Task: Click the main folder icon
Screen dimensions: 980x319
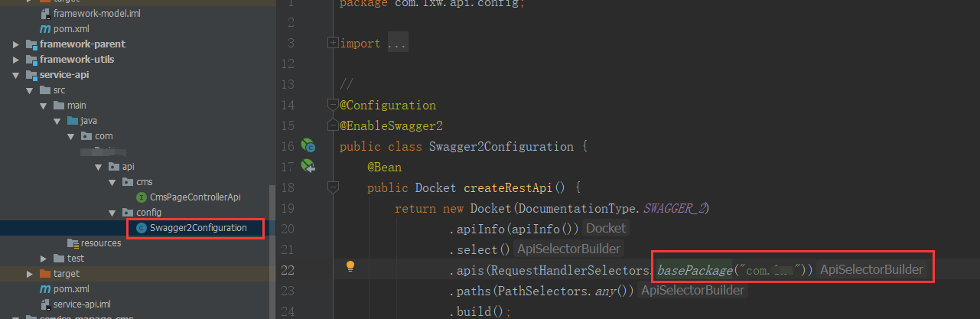Action: [x=59, y=105]
